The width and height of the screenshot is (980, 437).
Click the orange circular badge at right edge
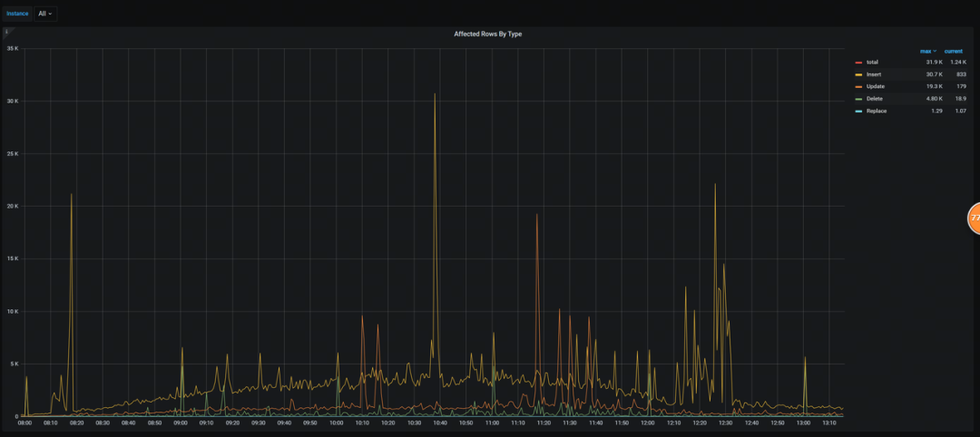point(974,218)
